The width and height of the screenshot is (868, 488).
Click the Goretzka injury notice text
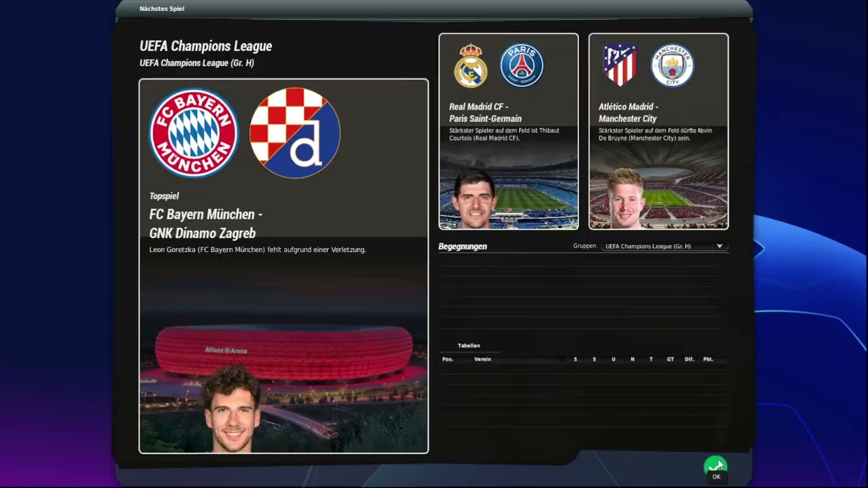coord(258,249)
